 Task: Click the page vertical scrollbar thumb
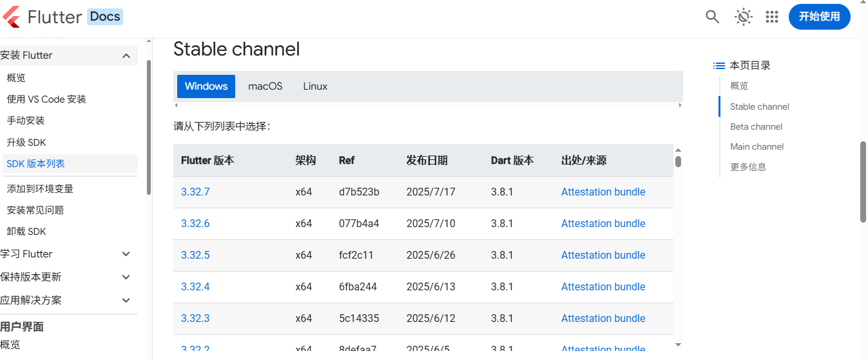click(x=863, y=182)
